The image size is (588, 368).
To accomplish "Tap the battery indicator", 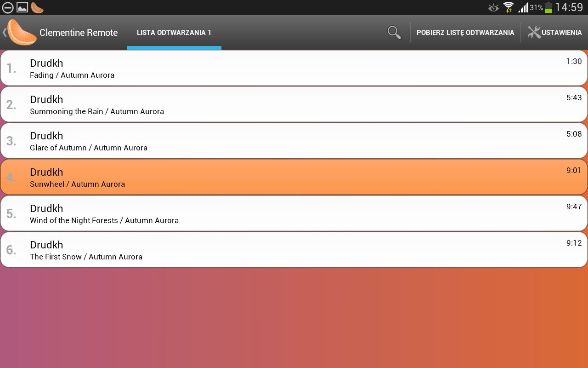I will coord(548,7).
